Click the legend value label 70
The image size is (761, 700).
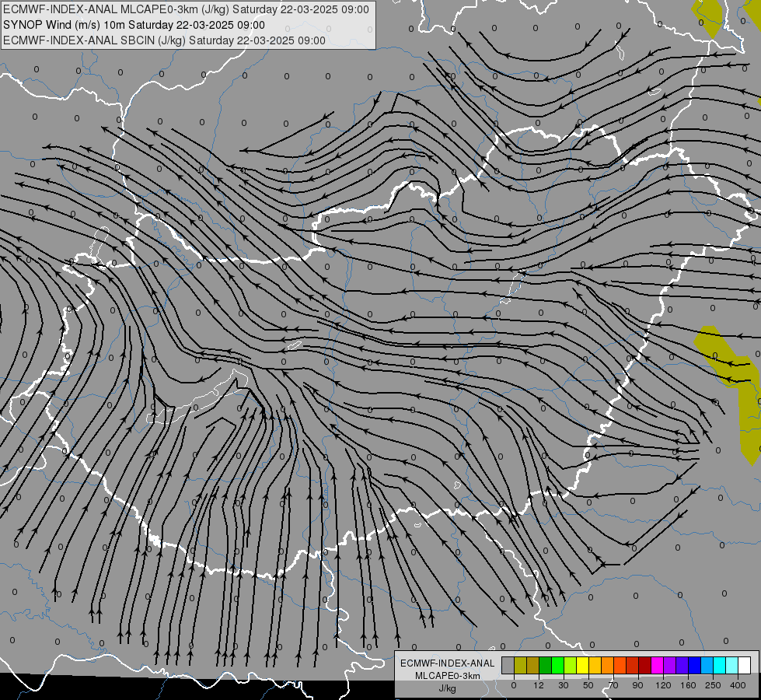coord(613,685)
